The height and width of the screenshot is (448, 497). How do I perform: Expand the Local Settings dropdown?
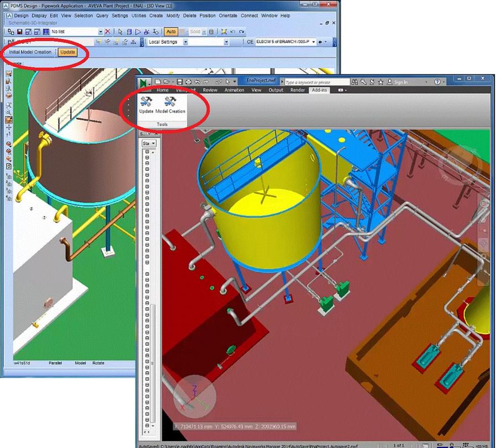pyautogui.click(x=186, y=42)
